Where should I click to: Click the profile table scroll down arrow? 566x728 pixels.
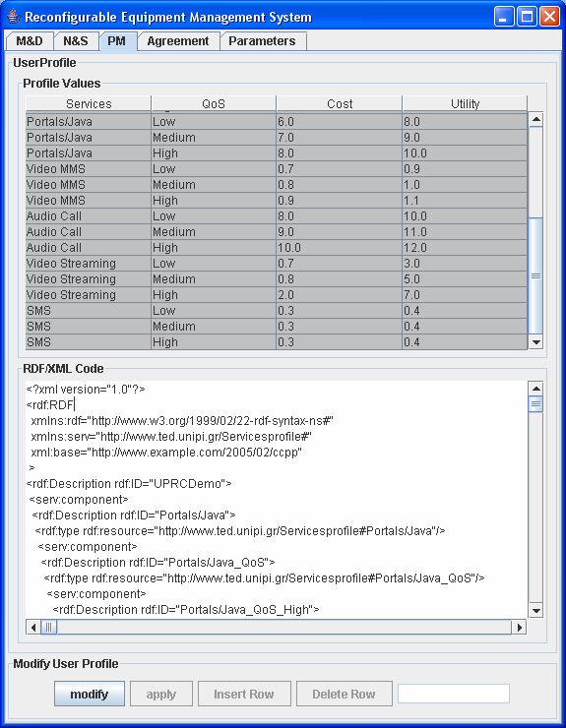point(535,342)
